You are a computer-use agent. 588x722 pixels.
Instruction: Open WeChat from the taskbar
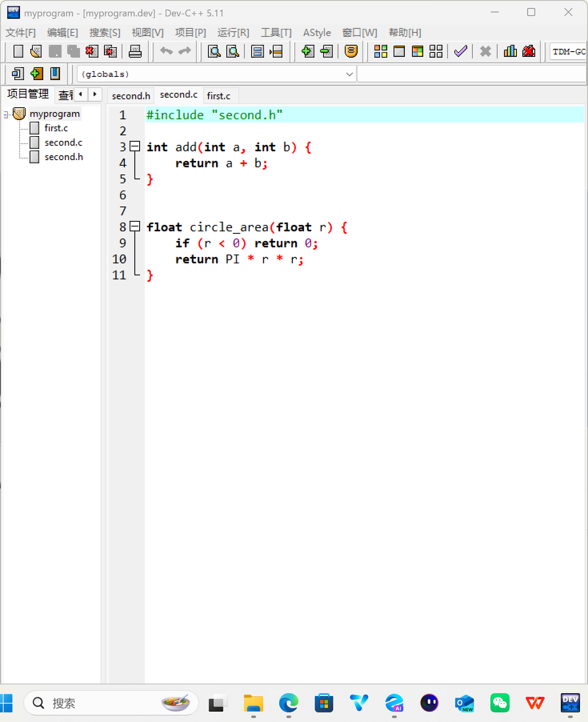(x=500, y=703)
